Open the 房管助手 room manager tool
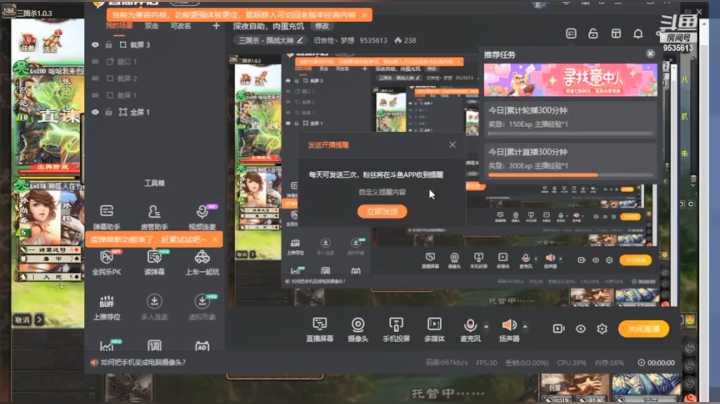The image size is (720, 404). coord(154,216)
